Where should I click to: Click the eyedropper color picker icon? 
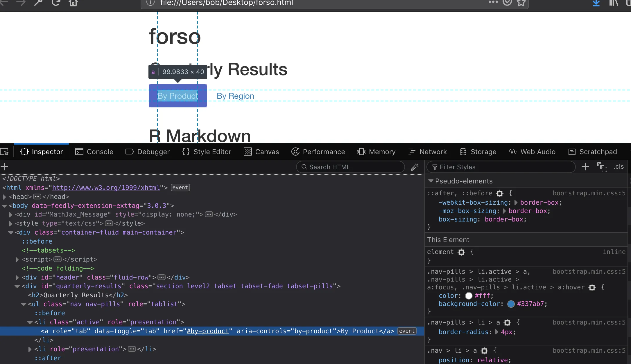[x=415, y=167]
